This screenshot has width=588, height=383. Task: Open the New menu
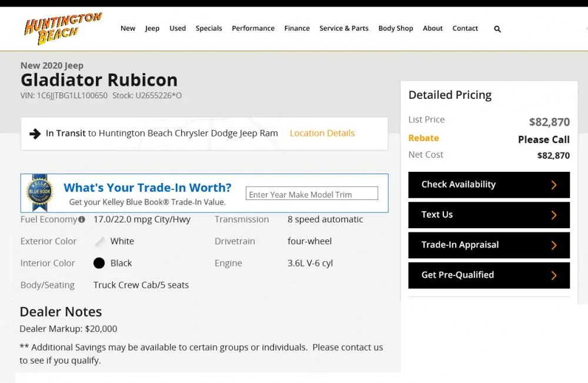(x=128, y=28)
